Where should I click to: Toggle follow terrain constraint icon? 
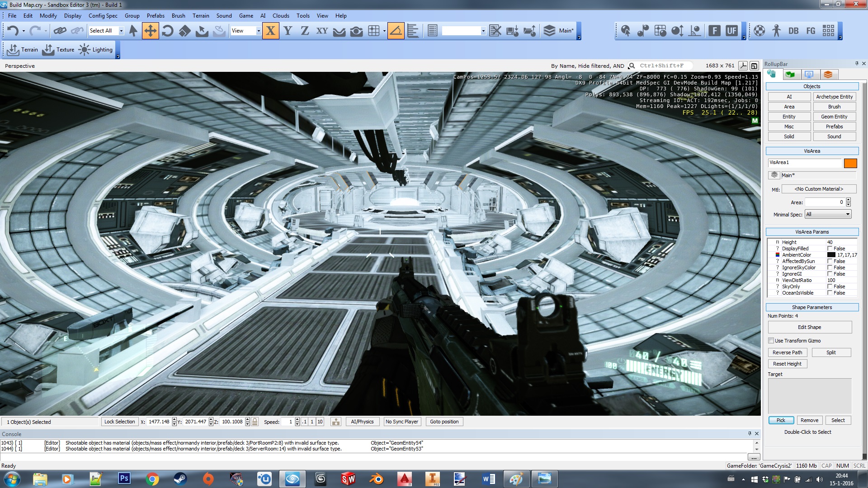339,31
